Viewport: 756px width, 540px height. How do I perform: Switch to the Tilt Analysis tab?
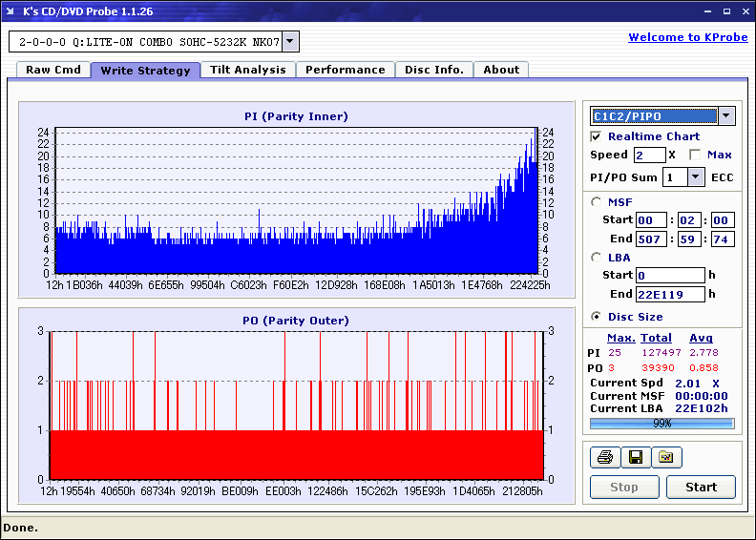tap(247, 70)
